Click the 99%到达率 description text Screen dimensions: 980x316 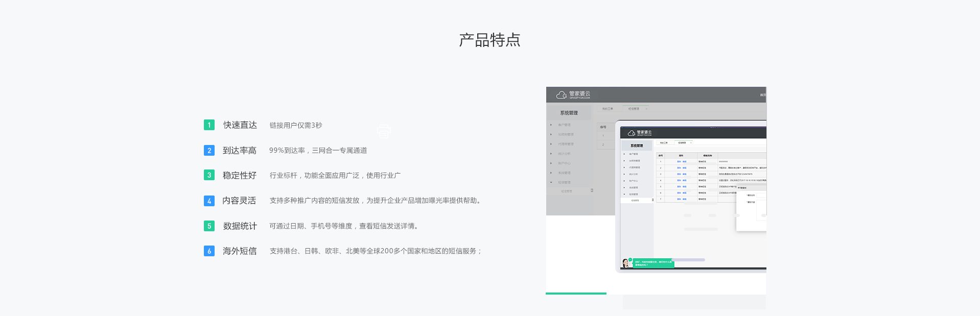pyautogui.click(x=318, y=151)
